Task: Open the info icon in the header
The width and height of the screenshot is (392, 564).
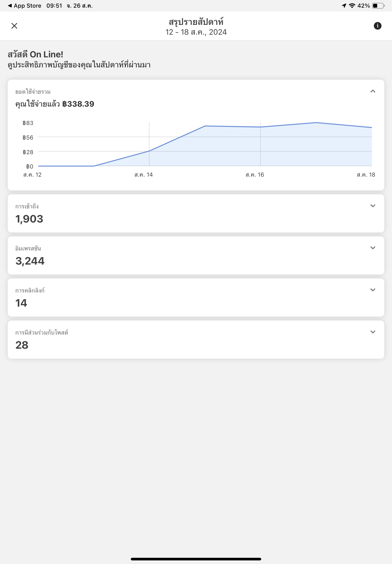Action: point(377,26)
